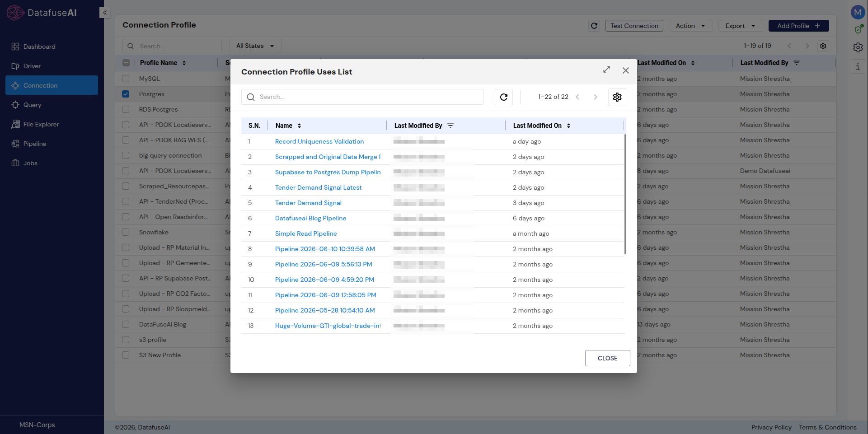This screenshot has width=868, height=434.
Task: Open Scrapped and Original Data Merge link
Action: tap(328, 157)
